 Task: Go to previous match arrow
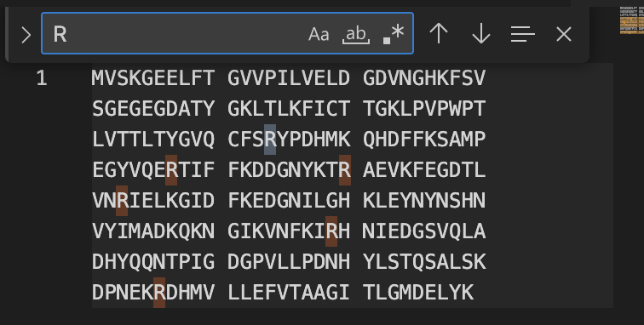click(439, 34)
